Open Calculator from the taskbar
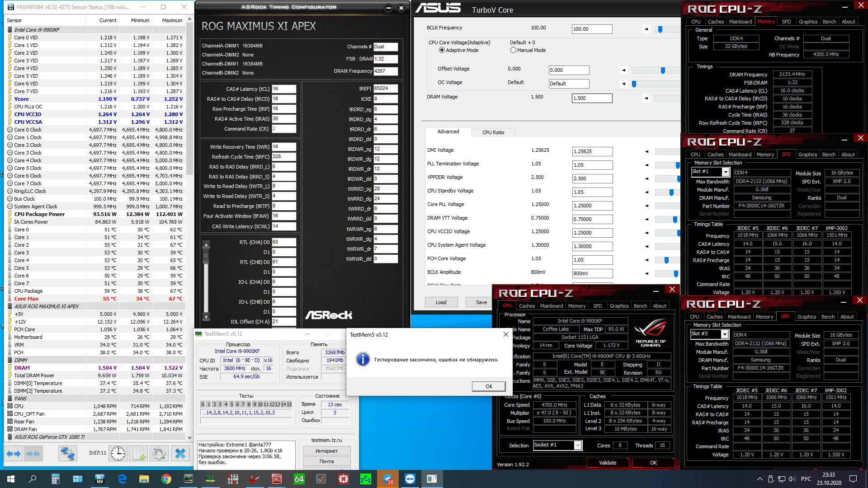 tap(55, 479)
